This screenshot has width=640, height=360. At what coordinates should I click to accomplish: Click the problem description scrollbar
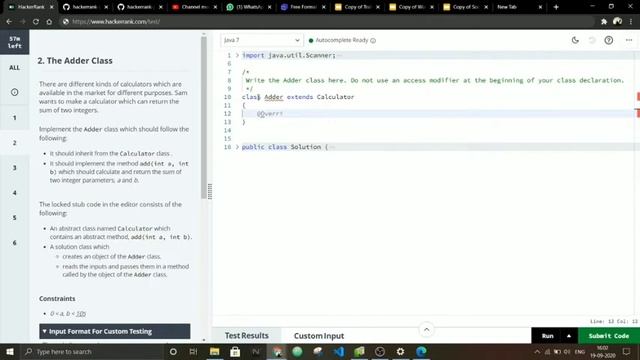coord(204,118)
